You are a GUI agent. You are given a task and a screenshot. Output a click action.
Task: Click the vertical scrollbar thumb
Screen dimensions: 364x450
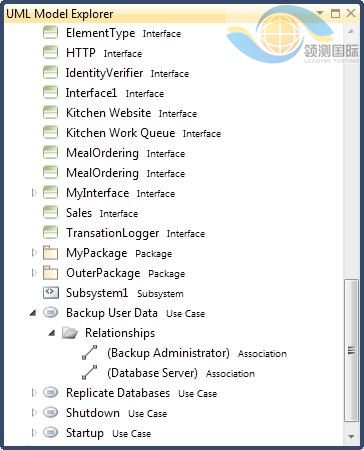coord(351,351)
